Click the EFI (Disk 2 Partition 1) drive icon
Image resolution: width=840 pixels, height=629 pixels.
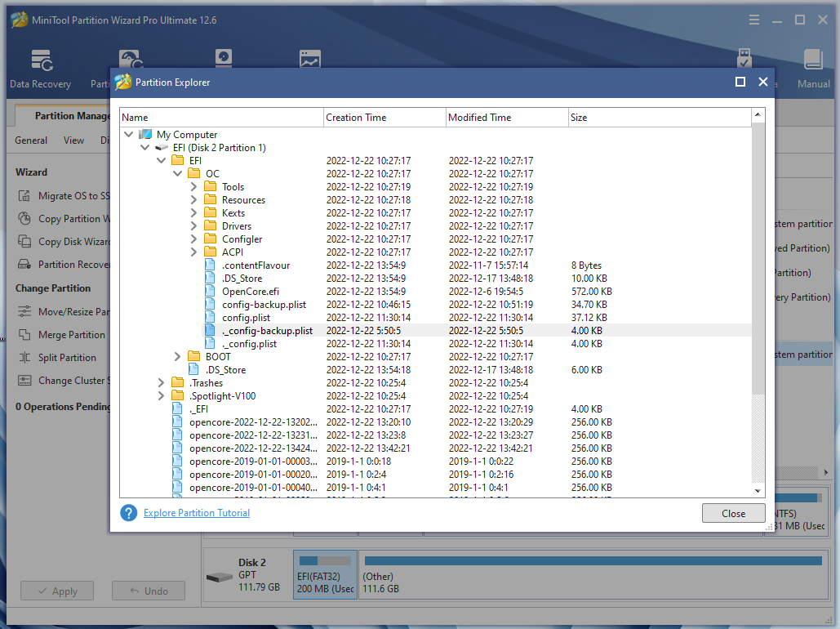(x=162, y=148)
